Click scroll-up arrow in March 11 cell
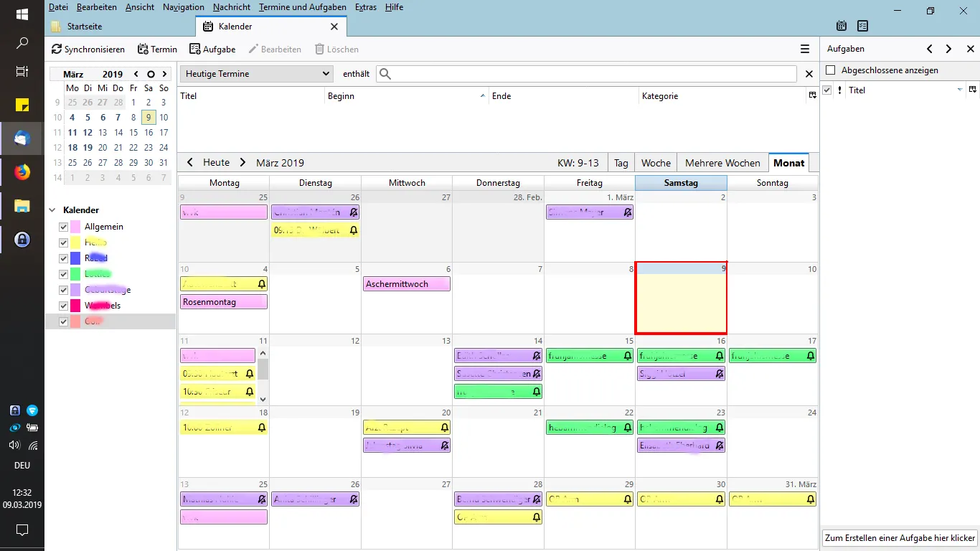Image resolution: width=980 pixels, height=551 pixels. pyautogui.click(x=263, y=353)
